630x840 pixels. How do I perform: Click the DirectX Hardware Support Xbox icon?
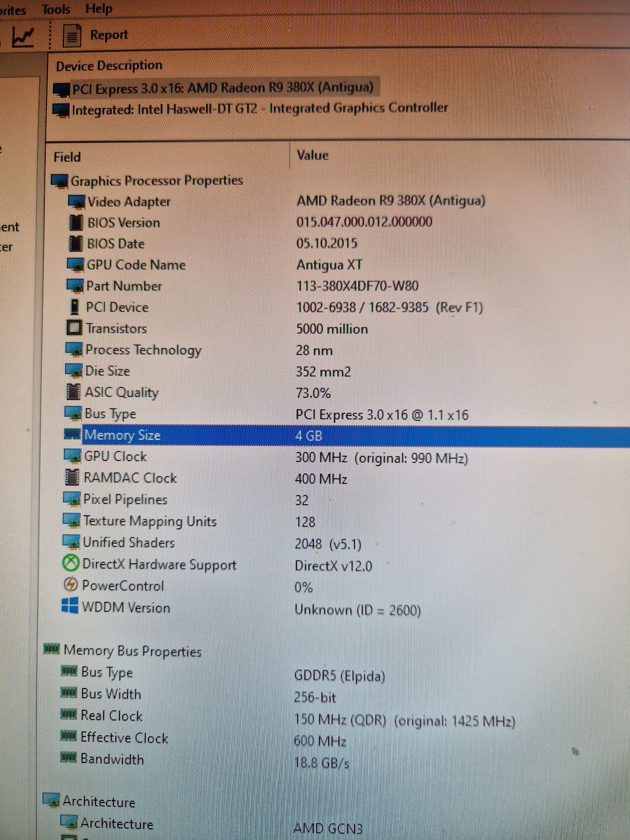(x=71, y=564)
